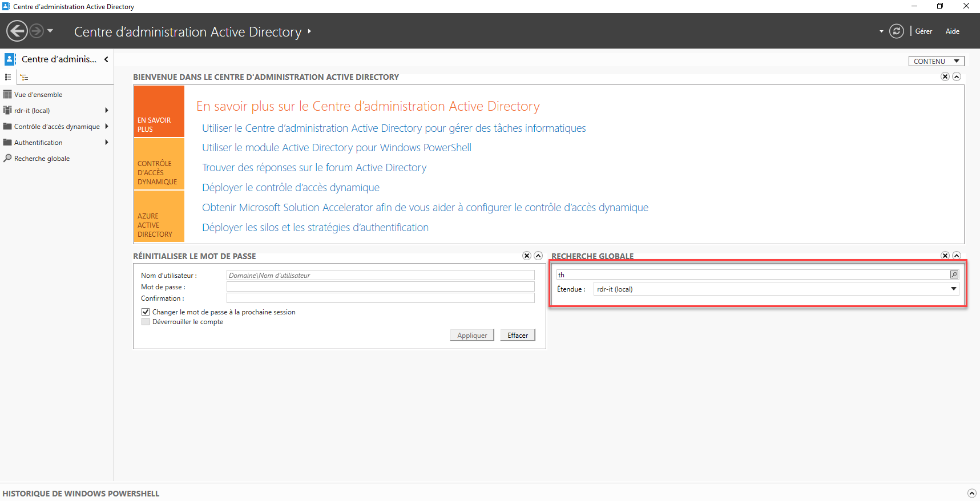This screenshot has width=980, height=501.
Task: Select Contrôle d'accès dynamique node
Action: (x=57, y=127)
